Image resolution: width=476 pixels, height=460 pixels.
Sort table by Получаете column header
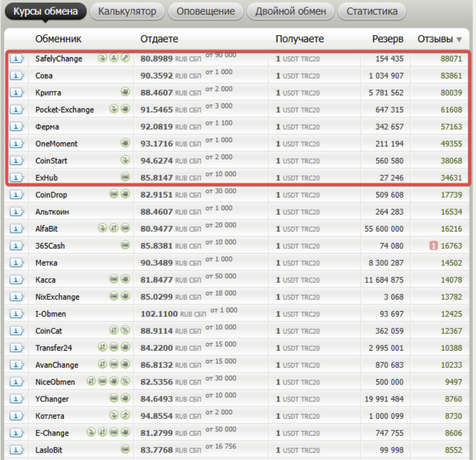pyautogui.click(x=300, y=39)
